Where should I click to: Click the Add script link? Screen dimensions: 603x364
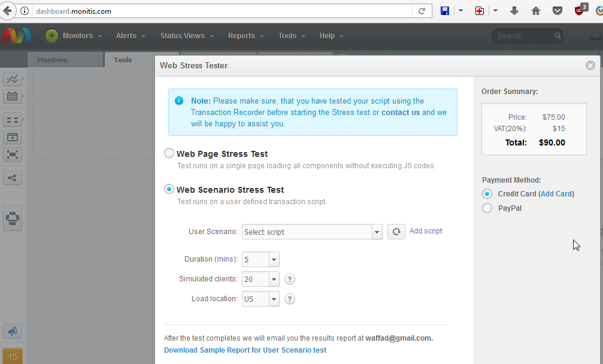coord(426,231)
